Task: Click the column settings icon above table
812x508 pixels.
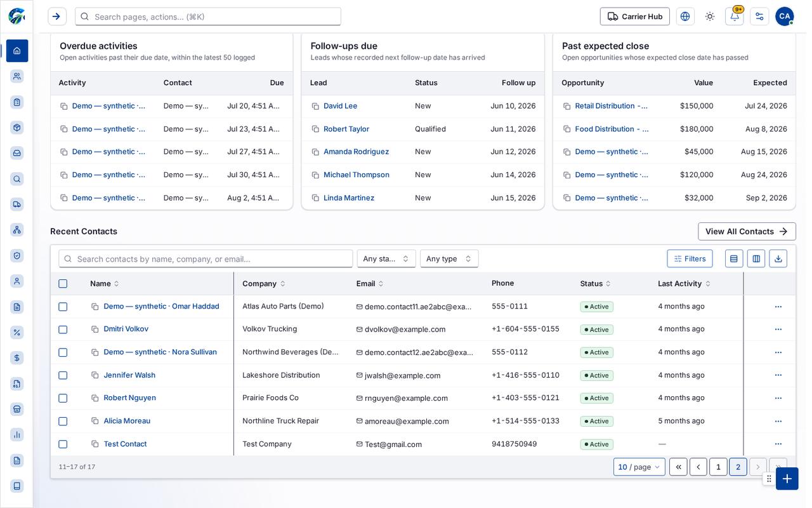Action: 756,258
